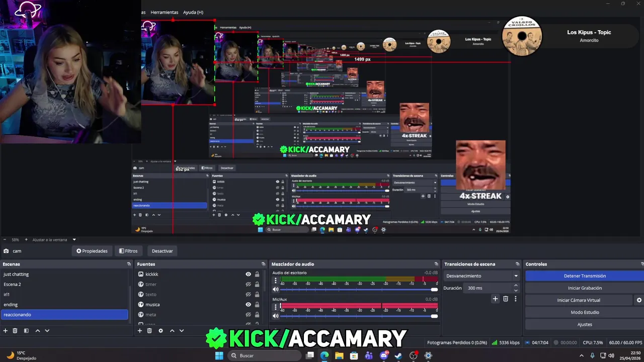The image size is (644, 362).
Task: Show hidden system tray icons chevron
Action: 582,355
